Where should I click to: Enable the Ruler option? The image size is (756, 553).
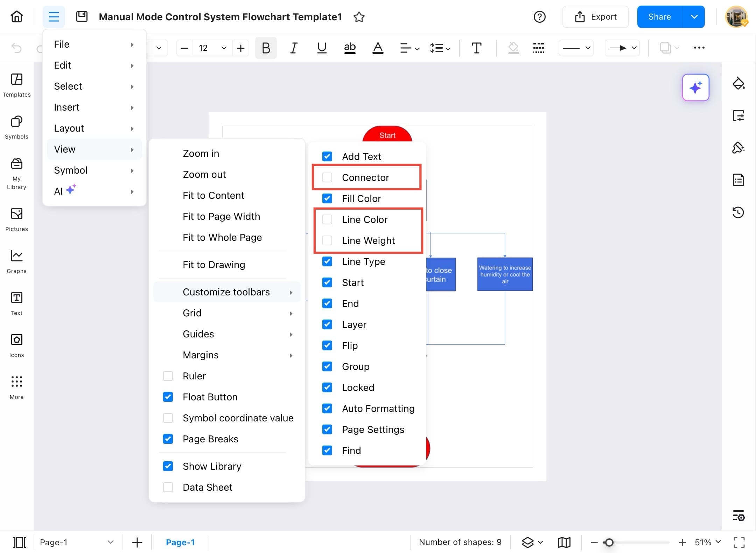click(168, 376)
